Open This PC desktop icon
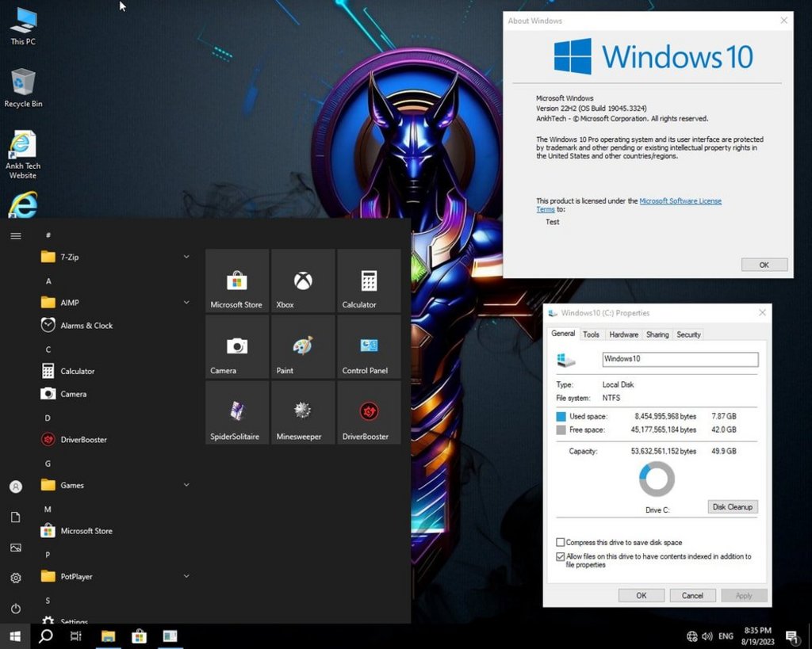This screenshot has height=649, width=812. (23, 26)
